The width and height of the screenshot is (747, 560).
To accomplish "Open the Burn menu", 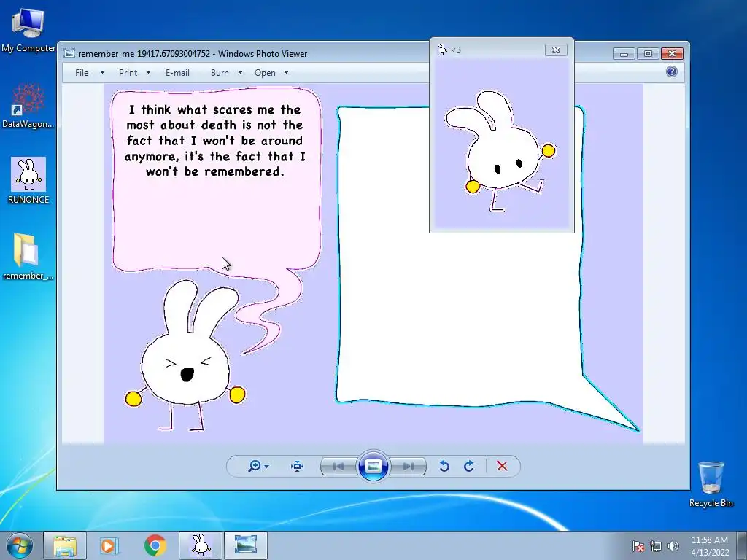I will click(x=220, y=73).
